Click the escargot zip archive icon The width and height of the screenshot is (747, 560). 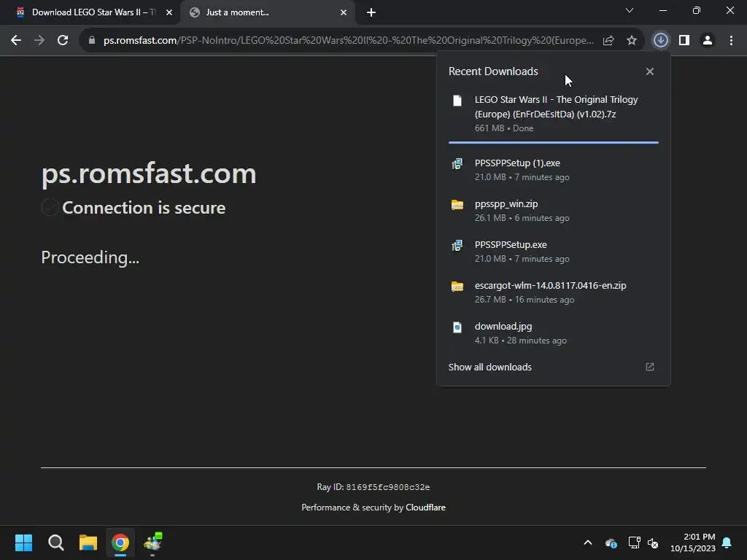[x=457, y=286]
